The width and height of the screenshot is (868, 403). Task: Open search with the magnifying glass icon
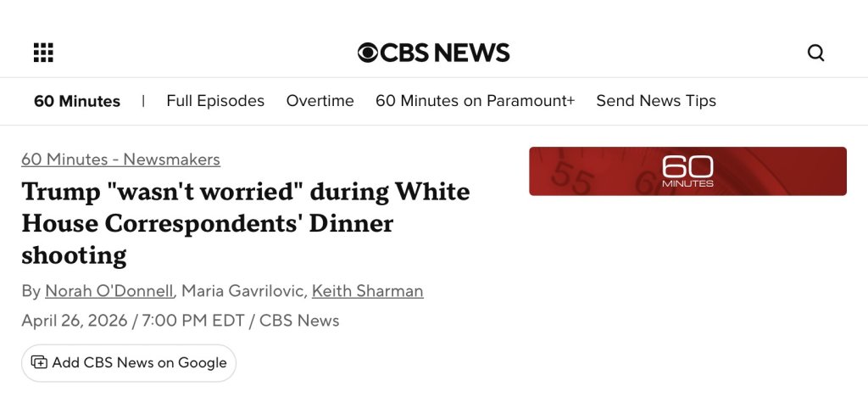(815, 53)
